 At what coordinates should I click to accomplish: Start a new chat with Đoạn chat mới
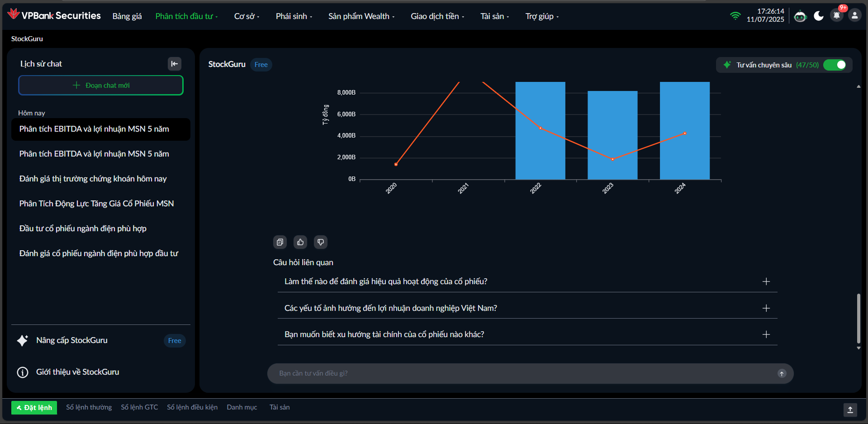pos(101,85)
